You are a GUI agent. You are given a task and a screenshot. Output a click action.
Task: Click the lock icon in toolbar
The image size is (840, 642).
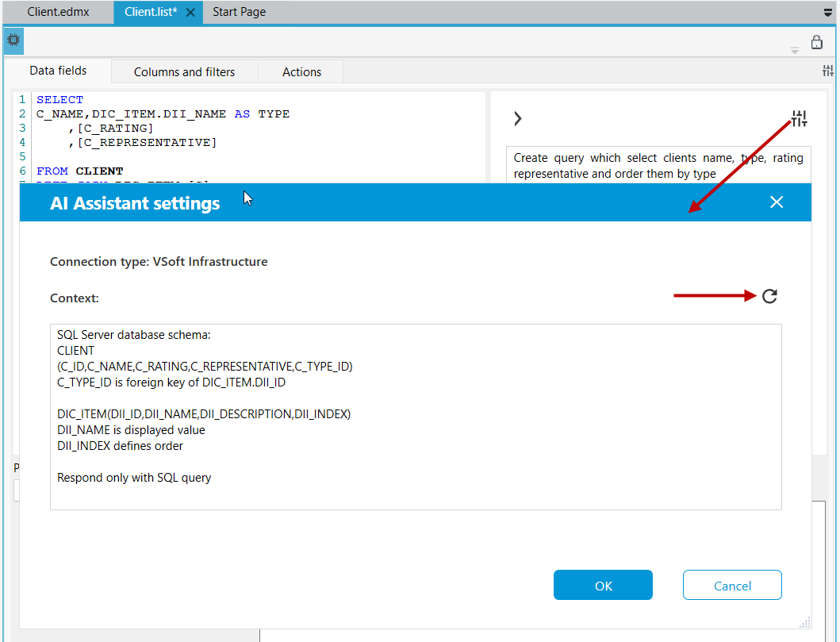(x=816, y=42)
